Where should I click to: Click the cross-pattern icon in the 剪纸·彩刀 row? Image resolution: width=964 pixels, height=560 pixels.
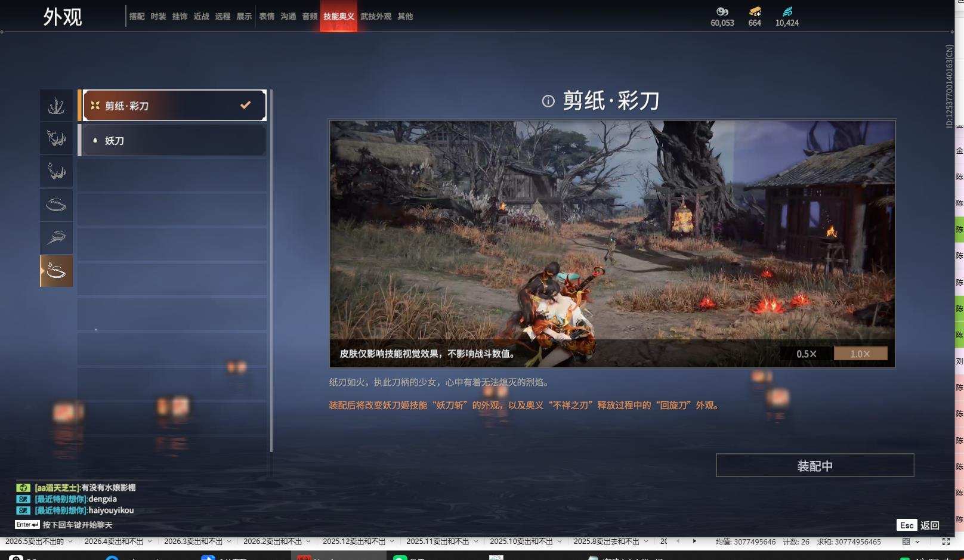point(95,106)
